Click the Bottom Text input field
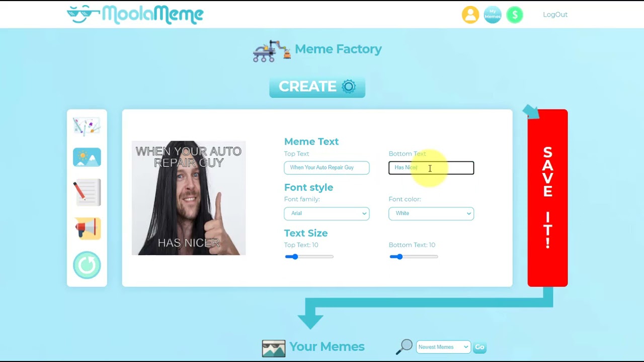Screen dimensions: 644x362 431,167
